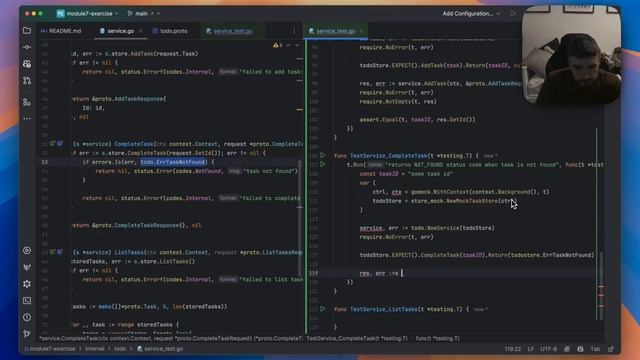The width and height of the screenshot is (640, 360).
Task: Close the service.go tab
Action: [x=140, y=31]
